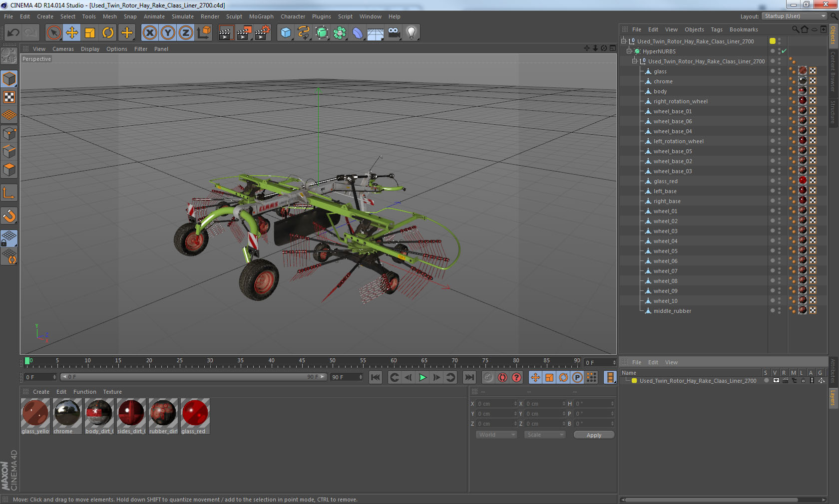Toggle X axis lock
The image size is (839, 504).
(x=149, y=33)
